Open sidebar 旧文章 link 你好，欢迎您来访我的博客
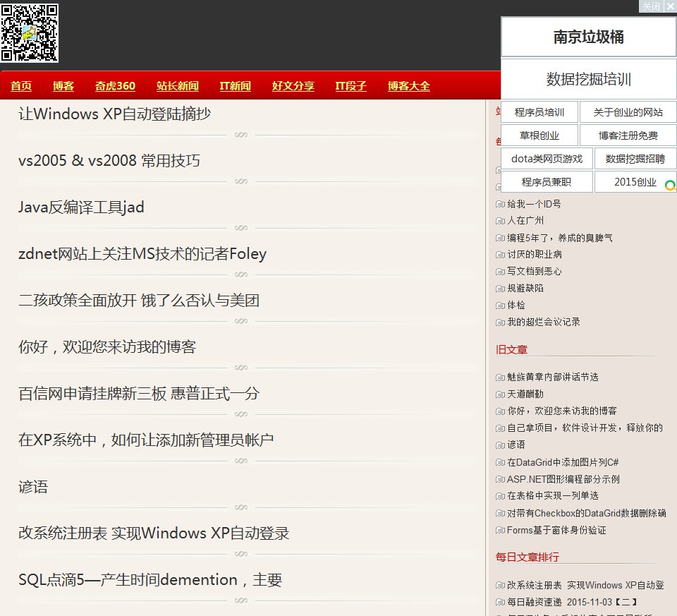Screen dimensions: 677x616 click(x=562, y=411)
